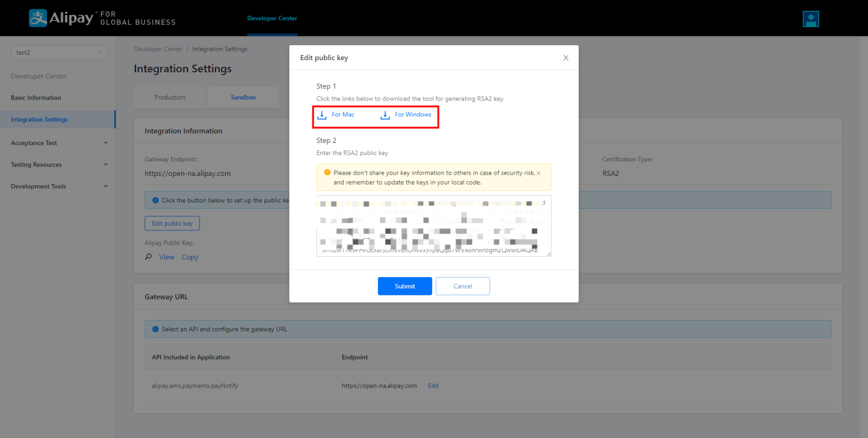Viewport: 868px width, 438px height.
Task: Close the Edit public key dialog
Action: tap(566, 58)
